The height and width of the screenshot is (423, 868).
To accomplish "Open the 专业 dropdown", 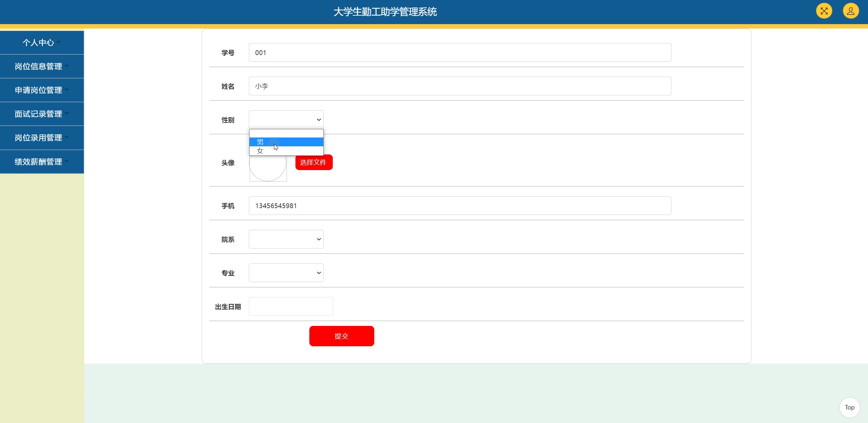I will (286, 273).
